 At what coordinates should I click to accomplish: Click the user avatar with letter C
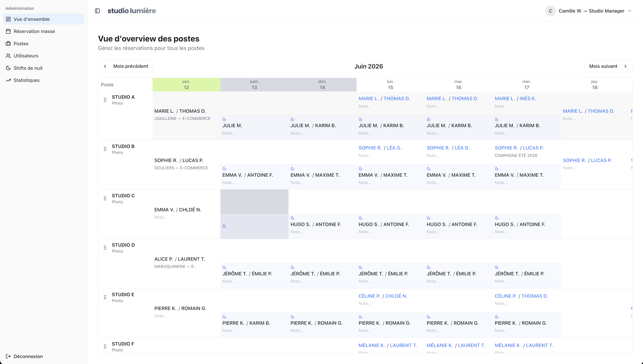tap(550, 11)
